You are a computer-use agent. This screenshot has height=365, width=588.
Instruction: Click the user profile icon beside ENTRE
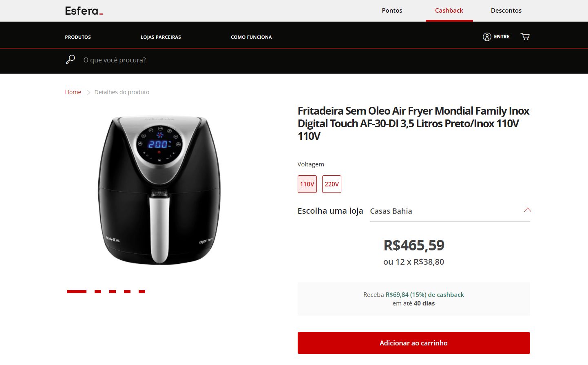pos(487,37)
